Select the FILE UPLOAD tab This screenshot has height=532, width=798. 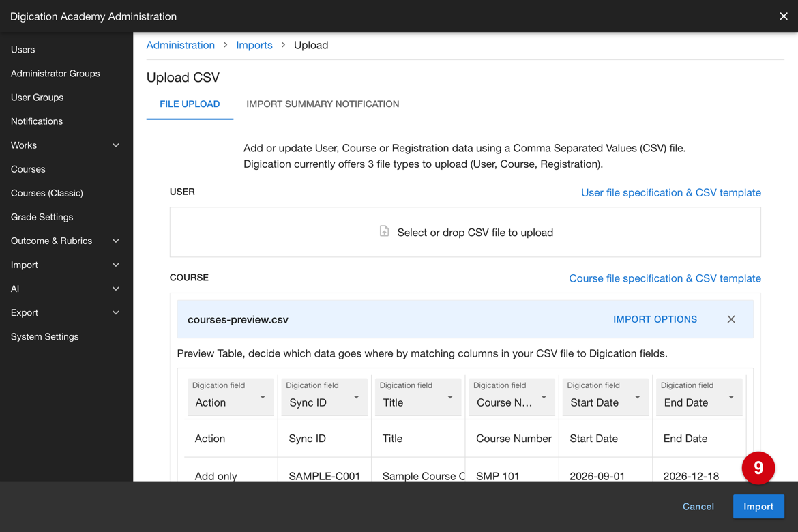pyautogui.click(x=190, y=104)
